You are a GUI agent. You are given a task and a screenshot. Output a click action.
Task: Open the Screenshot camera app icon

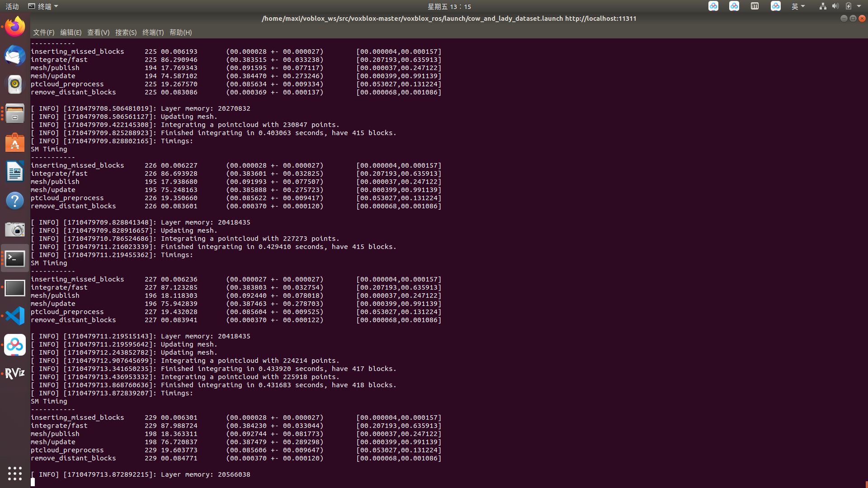(x=15, y=230)
